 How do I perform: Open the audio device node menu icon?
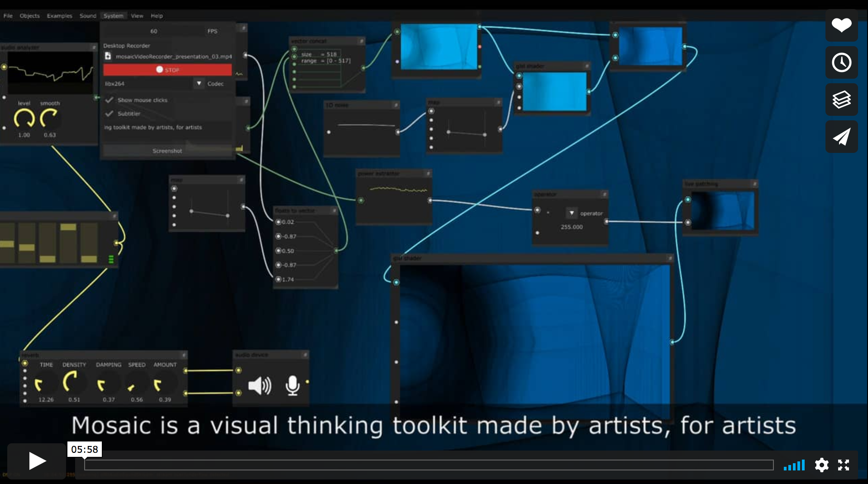(305, 355)
